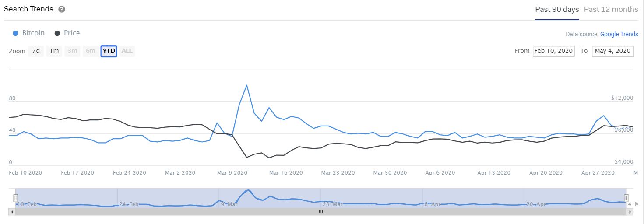The width and height of the screenshot is (644, 224).
Task: Click the From date field Feb 10, 2020
Action: pyautogui.click(x=553, y=51)
